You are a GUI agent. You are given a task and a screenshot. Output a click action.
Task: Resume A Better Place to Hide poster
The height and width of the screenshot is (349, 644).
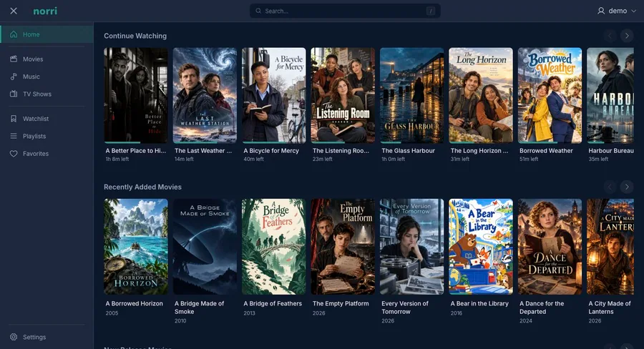136,95
